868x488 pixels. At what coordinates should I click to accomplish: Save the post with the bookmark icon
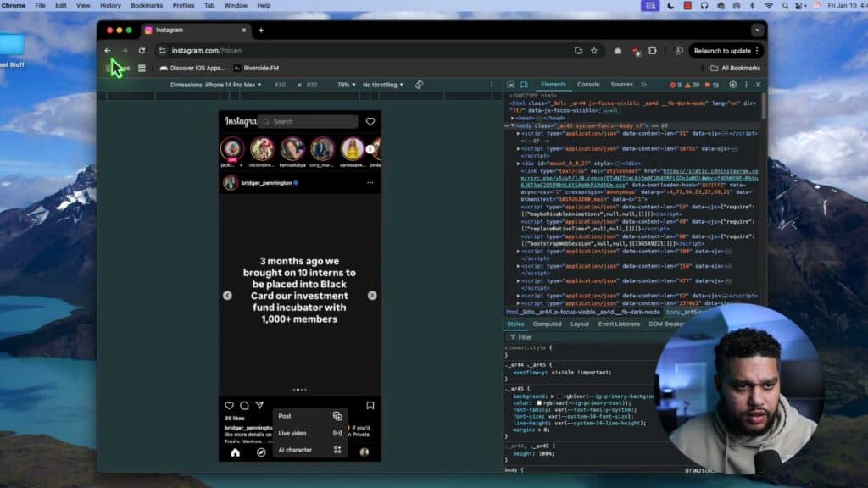[x=370, y=406]
